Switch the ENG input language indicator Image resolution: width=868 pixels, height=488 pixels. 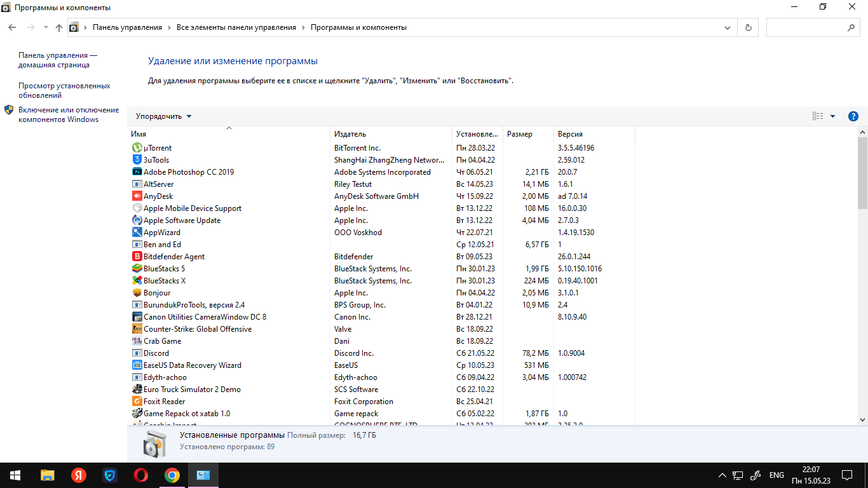coord(776,475)
